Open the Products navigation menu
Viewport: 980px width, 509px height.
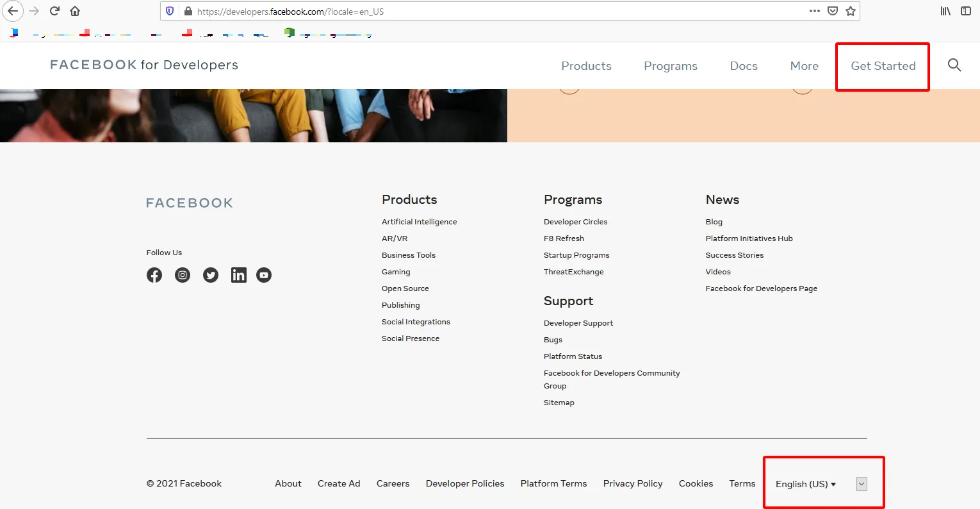tap(586, 66)
